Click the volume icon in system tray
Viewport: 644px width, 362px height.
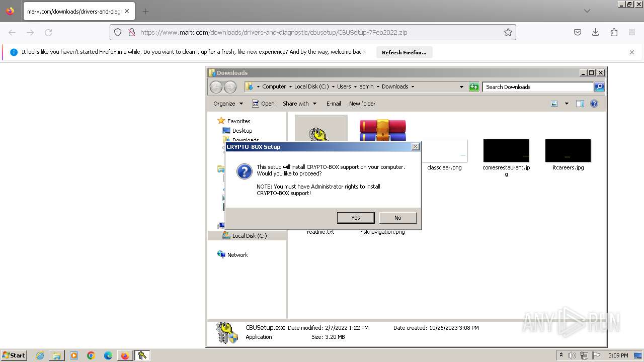pos(572,355)
